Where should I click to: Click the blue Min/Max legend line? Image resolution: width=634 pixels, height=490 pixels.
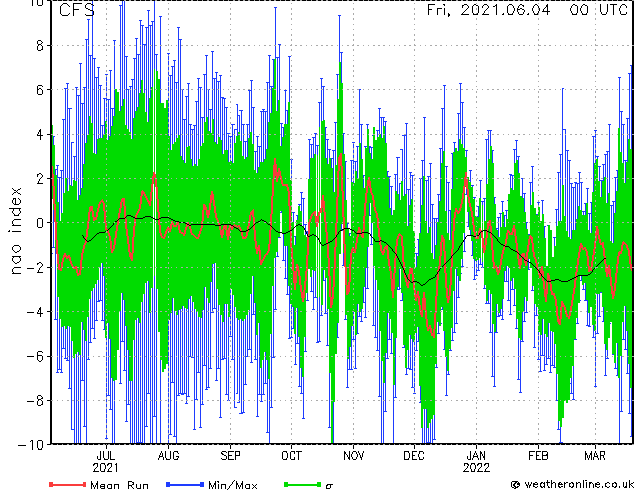[185, 484]
